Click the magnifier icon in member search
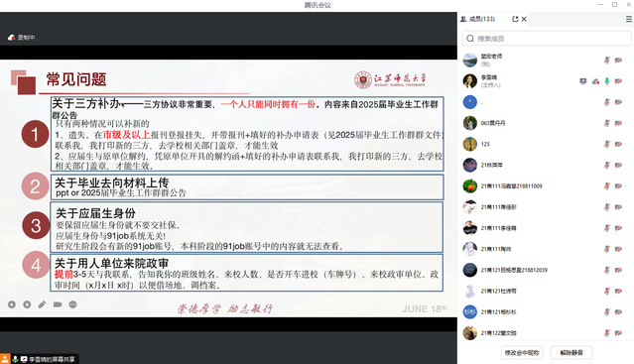 tap(470, 39)
